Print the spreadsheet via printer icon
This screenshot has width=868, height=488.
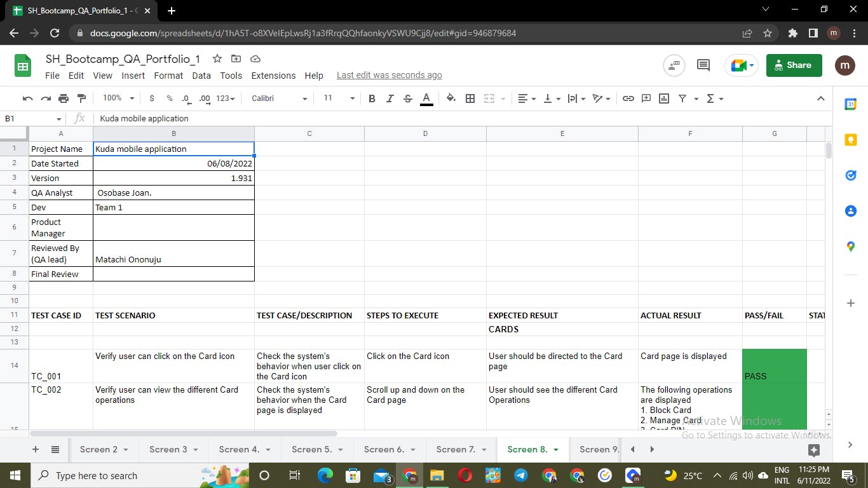tap(64, 98)
